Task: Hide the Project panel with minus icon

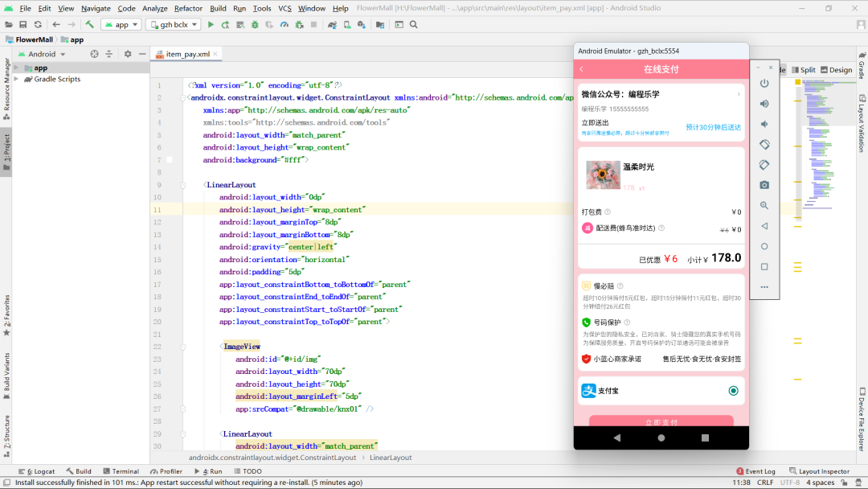Action: 142,54
